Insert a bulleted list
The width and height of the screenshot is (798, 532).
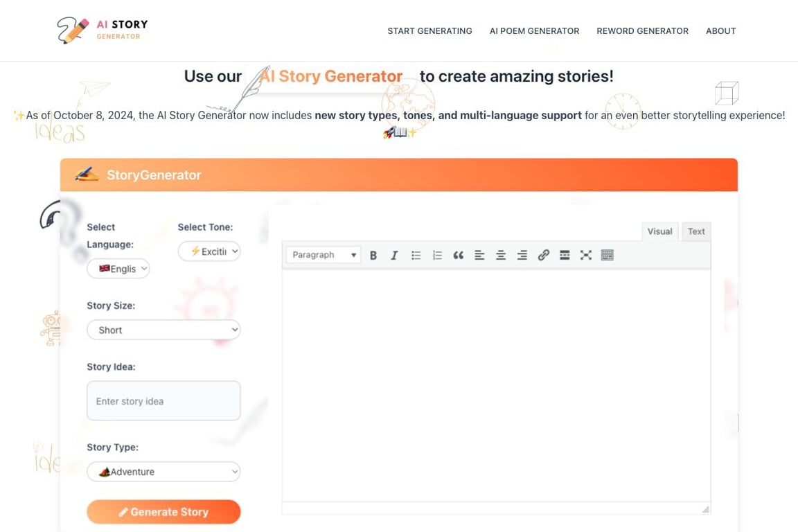point(416,255)
